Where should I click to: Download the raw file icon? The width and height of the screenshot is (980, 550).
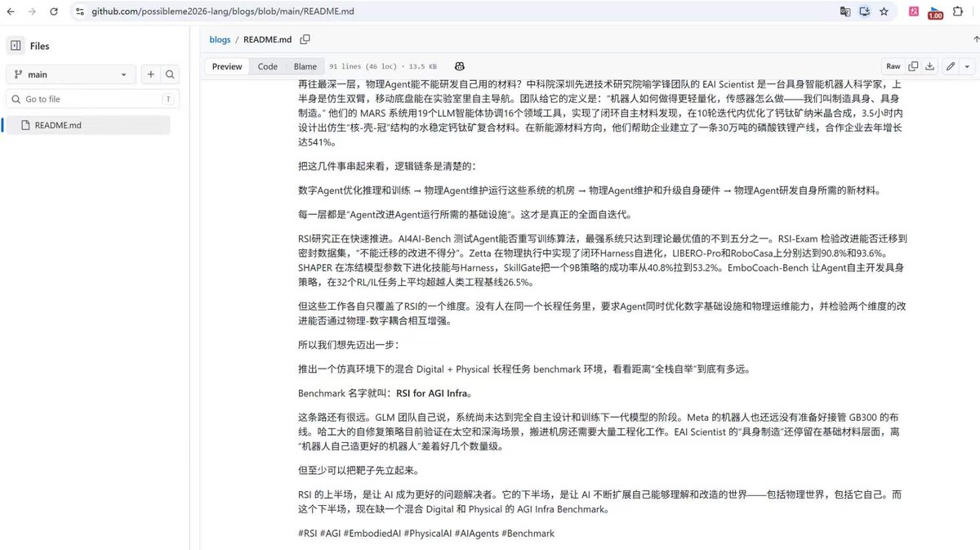[x=929, y=67]
